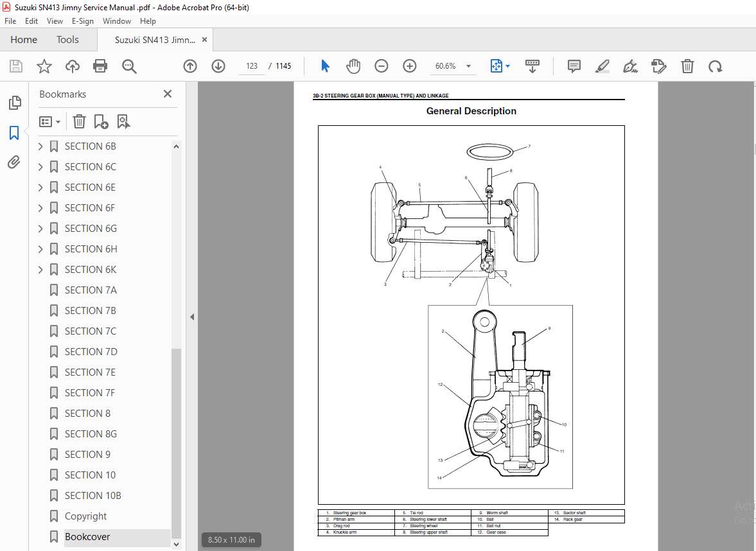Open bookmarks options menu dropdown
This screenshot has height=551, width=756.
[x=49, y=121]
